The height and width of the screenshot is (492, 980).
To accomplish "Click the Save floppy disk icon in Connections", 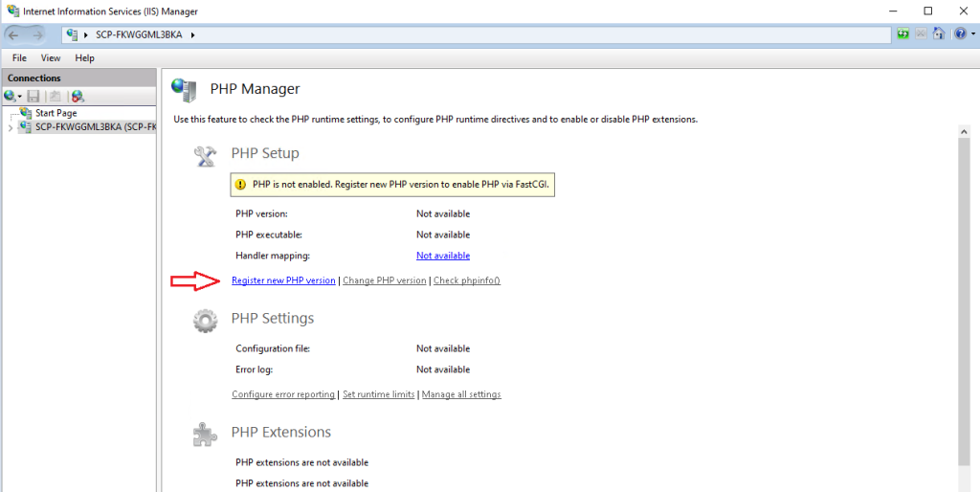I will coord(33,97).
